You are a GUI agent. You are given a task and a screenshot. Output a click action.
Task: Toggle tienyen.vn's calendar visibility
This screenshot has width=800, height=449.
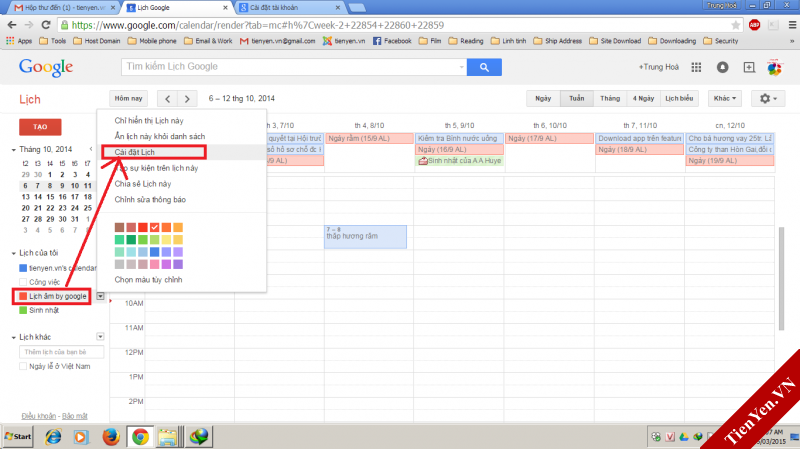point(23,268)
